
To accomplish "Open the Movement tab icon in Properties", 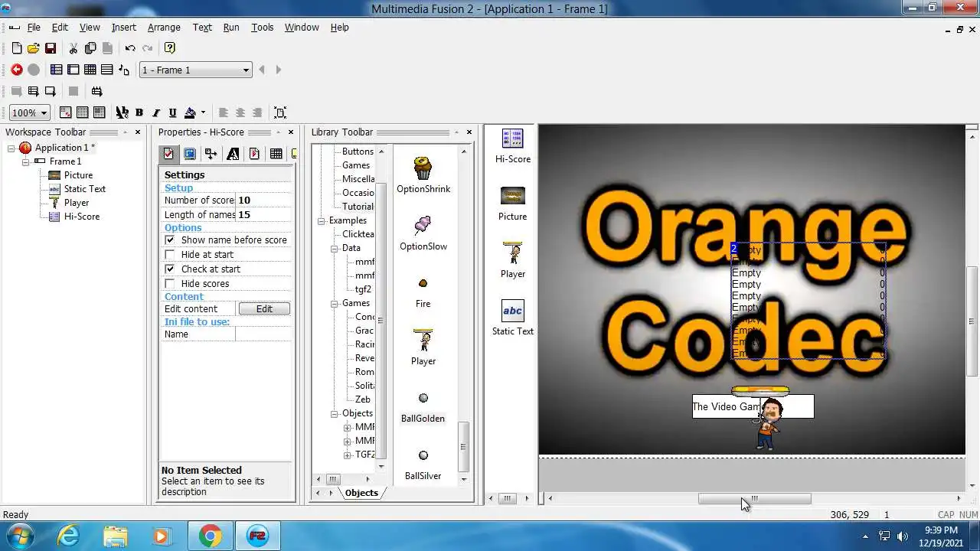I will [x=254, y=154].
